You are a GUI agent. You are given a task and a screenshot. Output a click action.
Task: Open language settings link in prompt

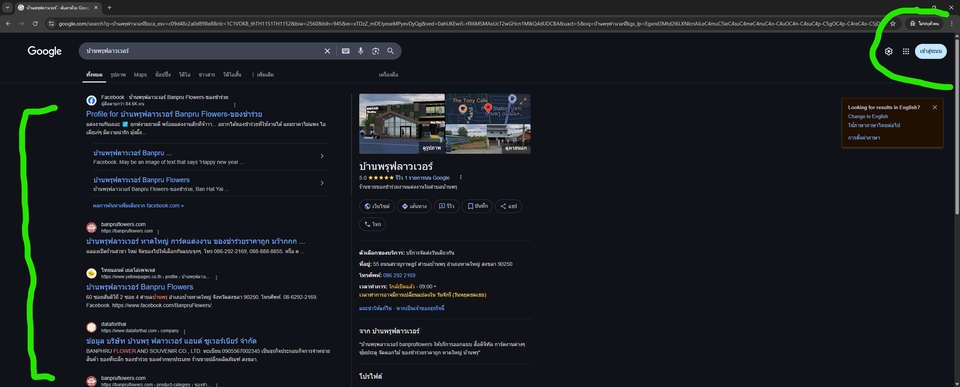864,138
